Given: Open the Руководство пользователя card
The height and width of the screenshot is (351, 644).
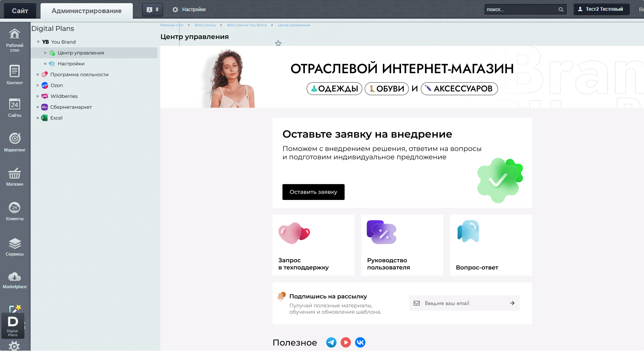Looking at the screenshot, I should (402, 245).
